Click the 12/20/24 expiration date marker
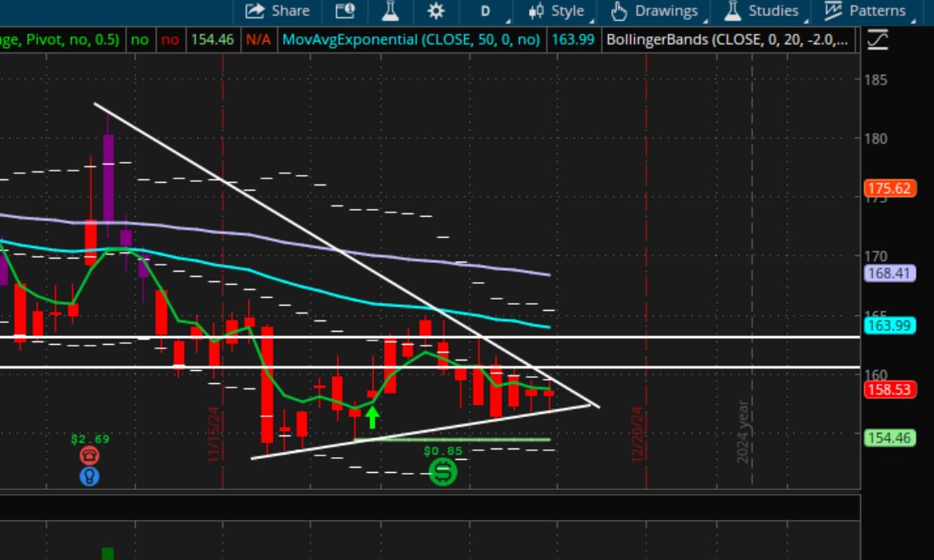Viewport: 934px width, 560px height. click(638, 435)
